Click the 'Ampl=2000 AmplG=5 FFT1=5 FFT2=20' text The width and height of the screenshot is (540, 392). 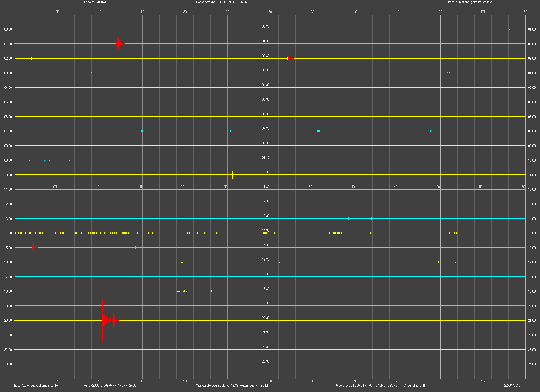click(110, 386)
